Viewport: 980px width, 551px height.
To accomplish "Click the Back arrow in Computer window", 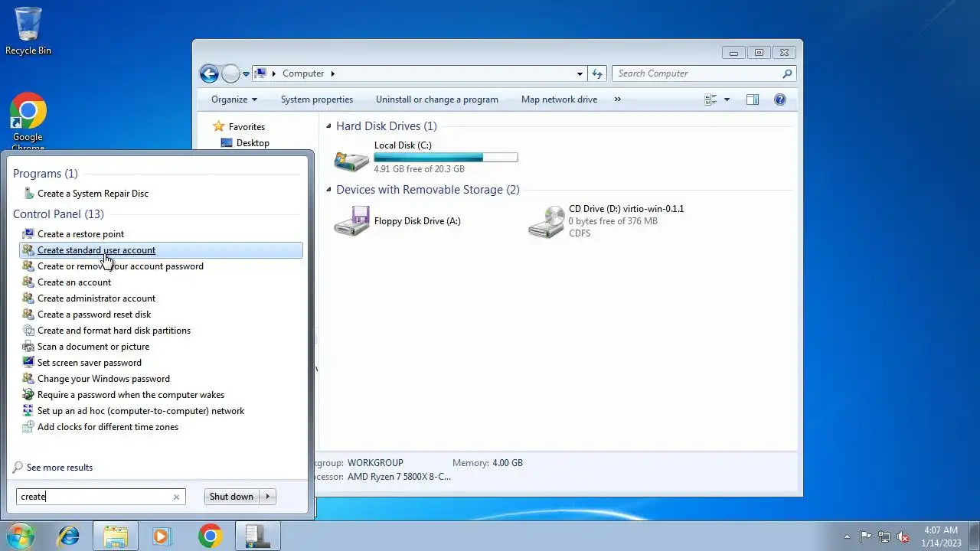I will click(x=209, y=73).
